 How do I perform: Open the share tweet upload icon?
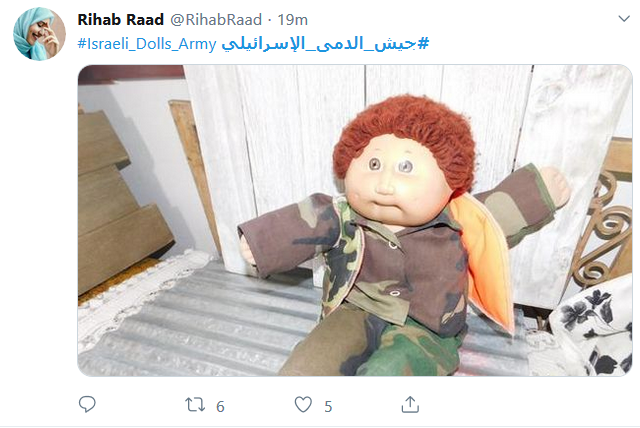410,404
